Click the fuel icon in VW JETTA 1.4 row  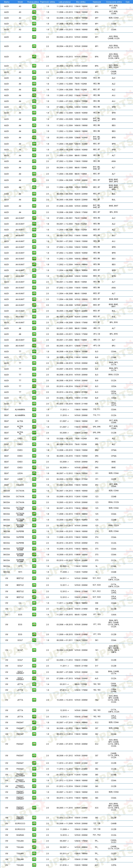point(34,684)
